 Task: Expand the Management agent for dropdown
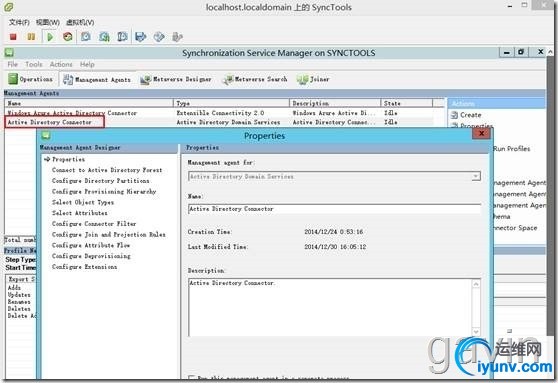click(475, 177)
